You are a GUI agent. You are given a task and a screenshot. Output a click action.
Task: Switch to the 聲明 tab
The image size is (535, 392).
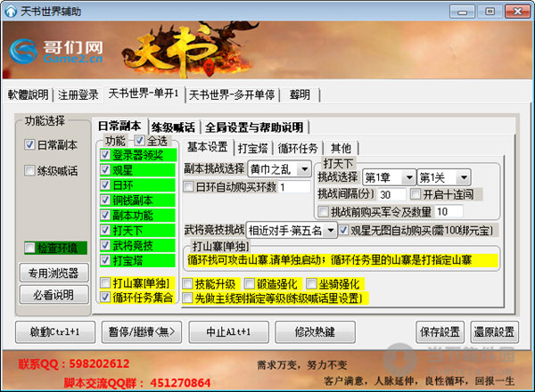click(300, 94)
